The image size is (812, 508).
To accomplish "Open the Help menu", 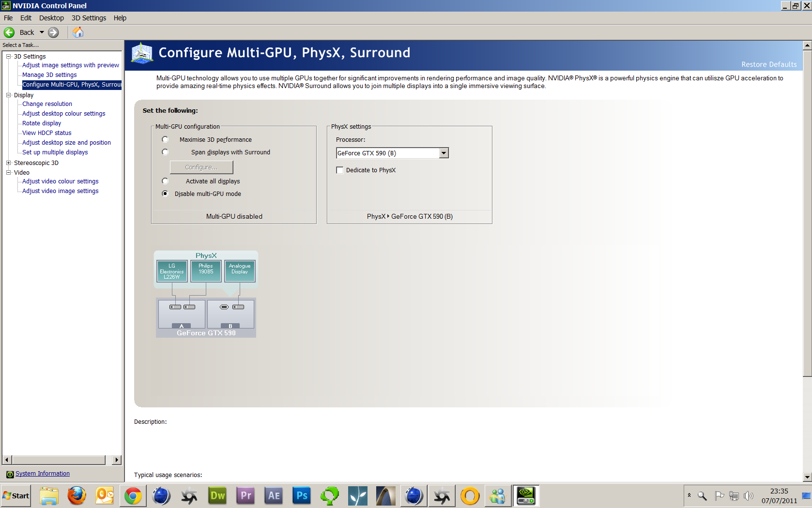I will [120, 18].
